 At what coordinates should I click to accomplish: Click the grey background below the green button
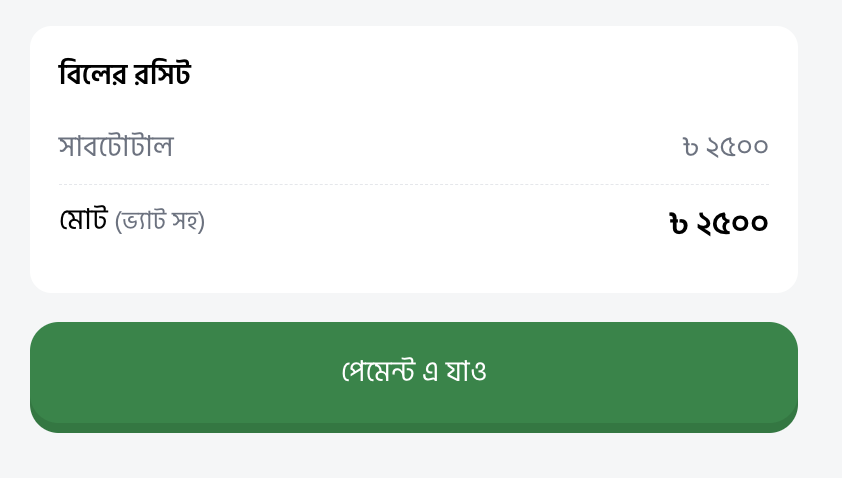coord(413,457)
